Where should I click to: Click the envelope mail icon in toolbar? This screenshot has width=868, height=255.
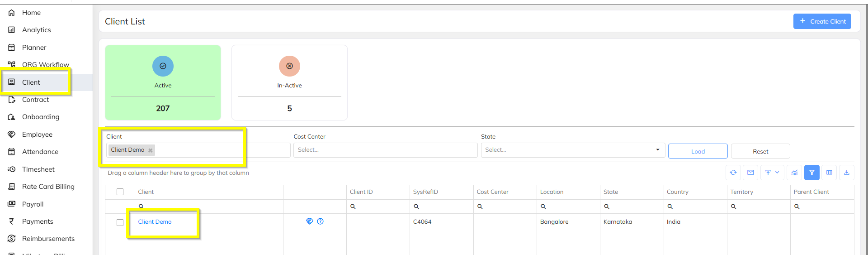point(750,173)
